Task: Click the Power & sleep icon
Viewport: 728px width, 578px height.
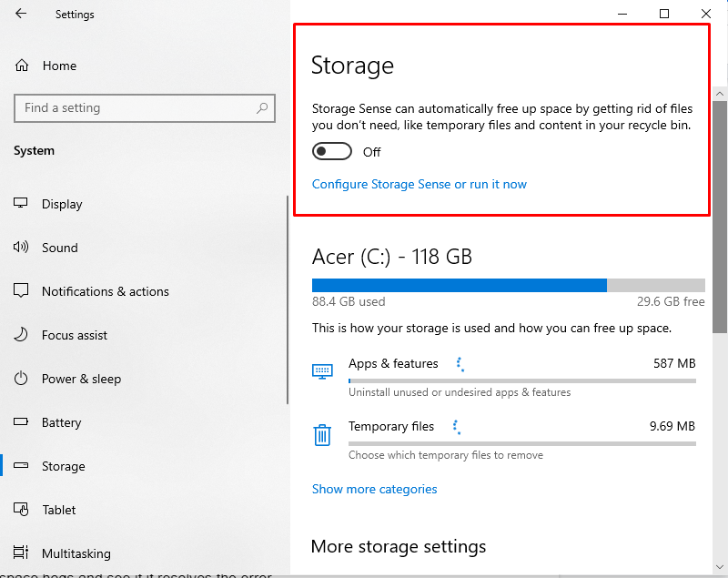Action: (x=21, y=379)
